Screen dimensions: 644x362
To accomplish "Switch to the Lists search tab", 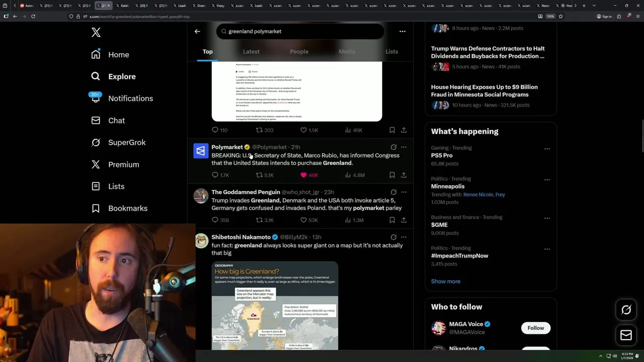I will click(x=391, y=51).
